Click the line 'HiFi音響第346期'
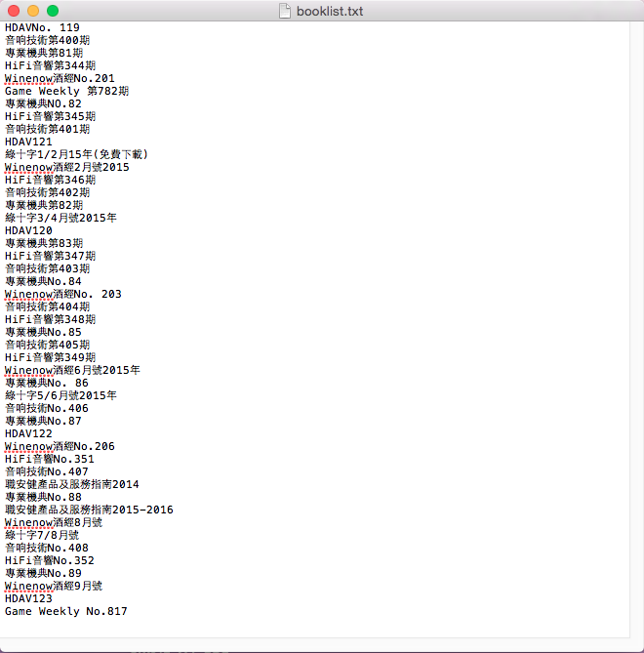 51,180
